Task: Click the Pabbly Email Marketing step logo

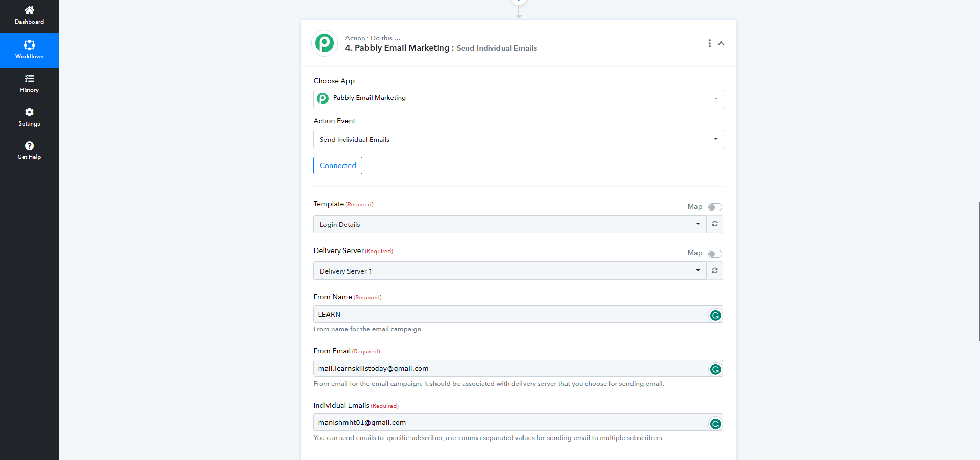Action: pos(324,43)
